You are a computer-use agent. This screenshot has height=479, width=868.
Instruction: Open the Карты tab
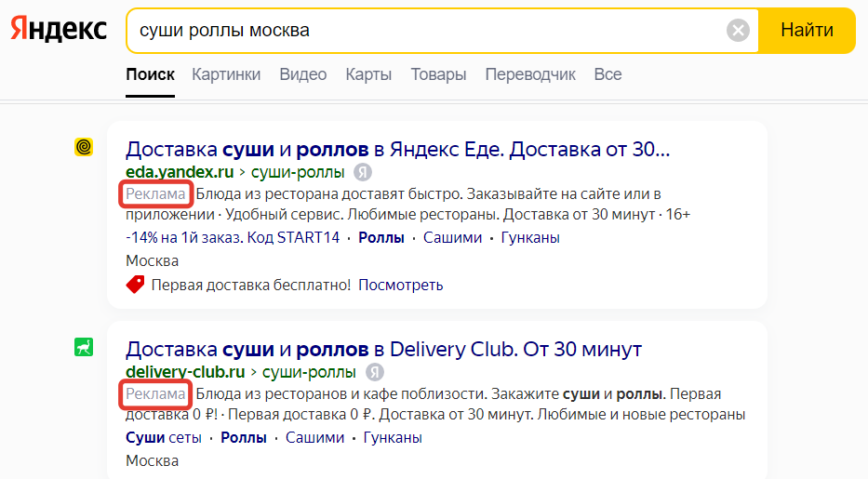point(368,74)
